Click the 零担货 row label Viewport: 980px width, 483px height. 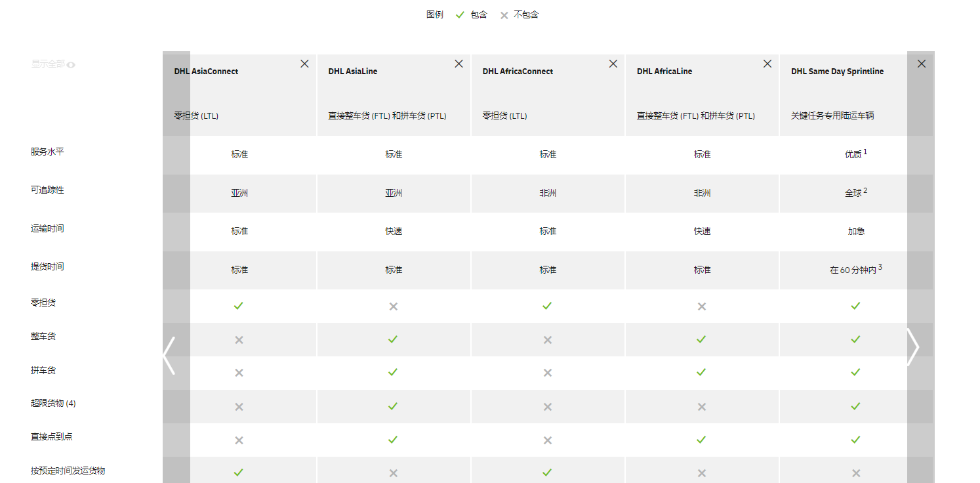43,303
